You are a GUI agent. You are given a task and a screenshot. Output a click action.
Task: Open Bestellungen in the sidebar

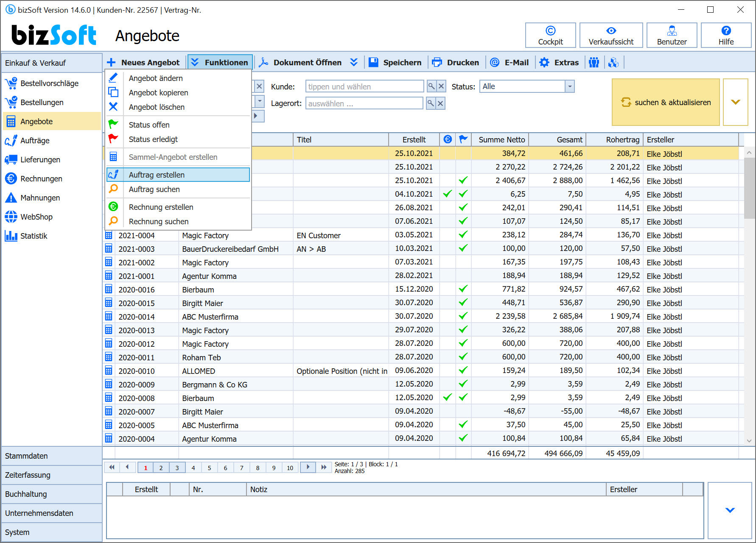51,102
